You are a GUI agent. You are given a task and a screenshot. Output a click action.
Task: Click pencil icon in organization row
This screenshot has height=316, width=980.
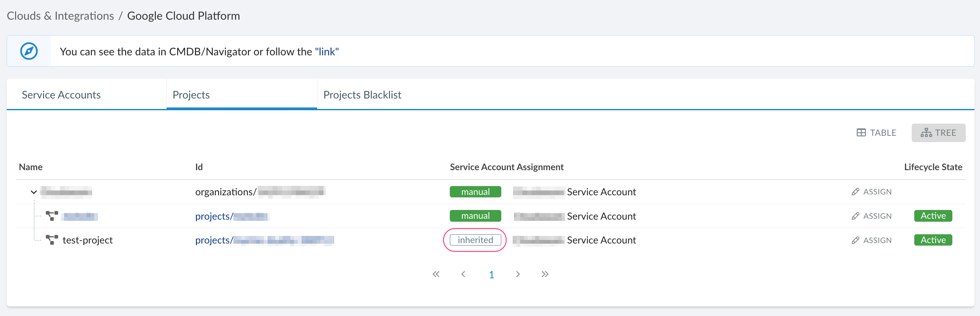coord(855,192)
